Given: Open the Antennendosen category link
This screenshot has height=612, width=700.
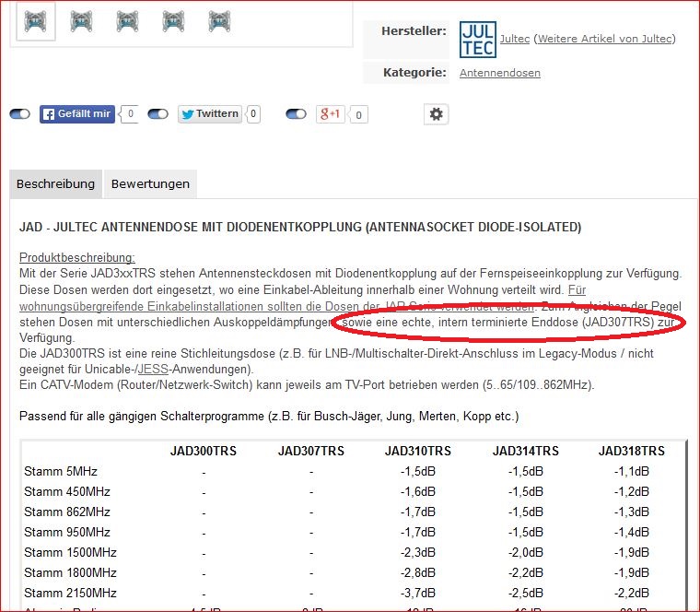Looking at the screenshot, I should point(499,73).
